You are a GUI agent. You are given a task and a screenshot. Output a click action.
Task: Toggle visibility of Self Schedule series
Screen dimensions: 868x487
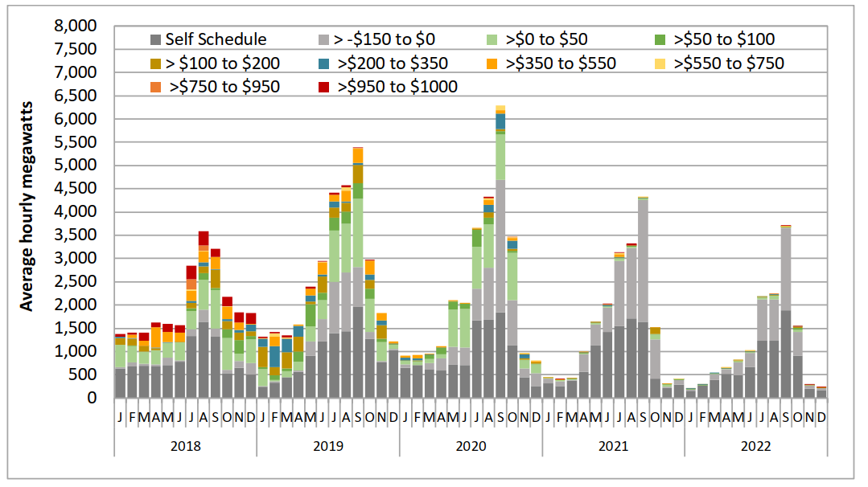pos(155,38)
